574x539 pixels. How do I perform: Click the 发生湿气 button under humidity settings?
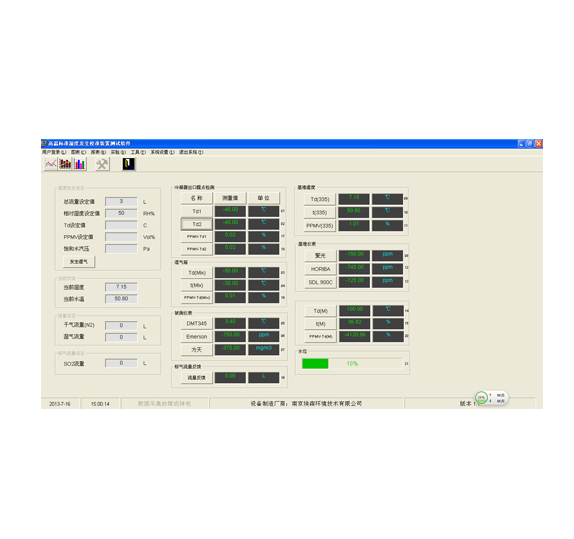(x=79, y=261)
